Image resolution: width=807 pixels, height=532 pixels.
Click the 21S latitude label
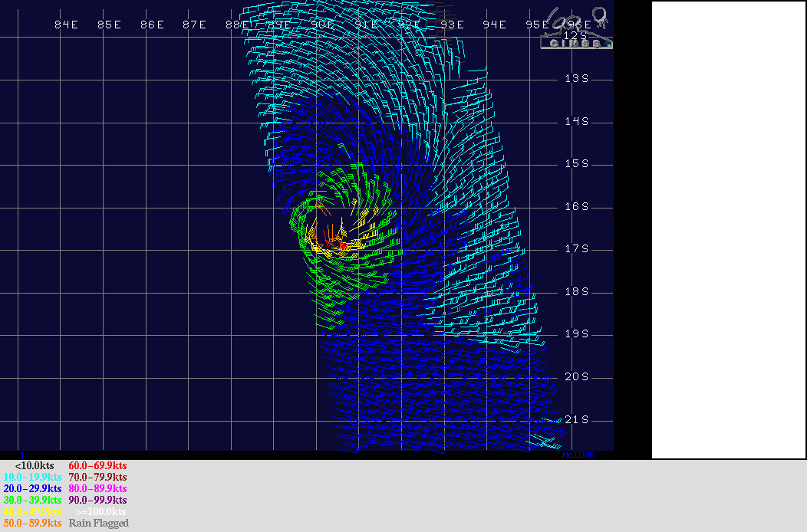click(x=576, y=420)
